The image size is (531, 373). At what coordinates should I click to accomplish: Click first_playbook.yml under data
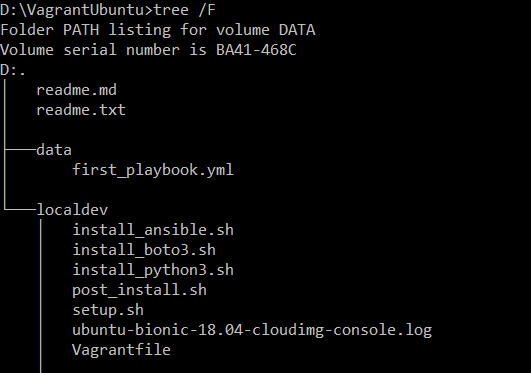click(153, 170)
